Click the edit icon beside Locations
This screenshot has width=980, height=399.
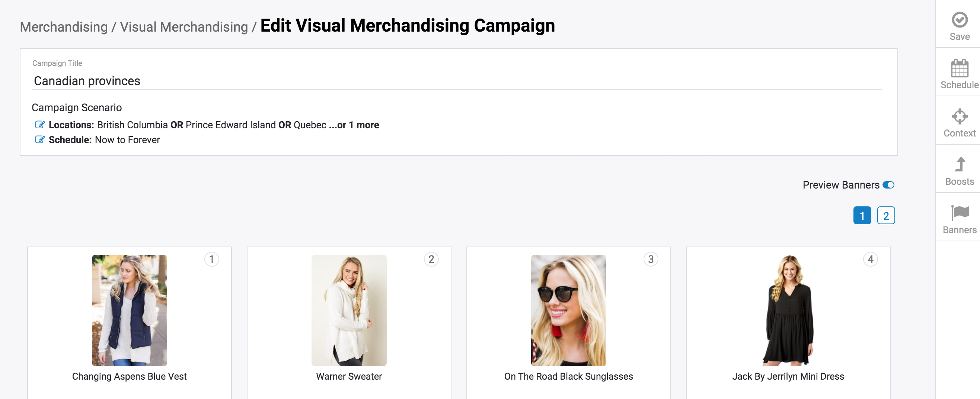(39, 125)
